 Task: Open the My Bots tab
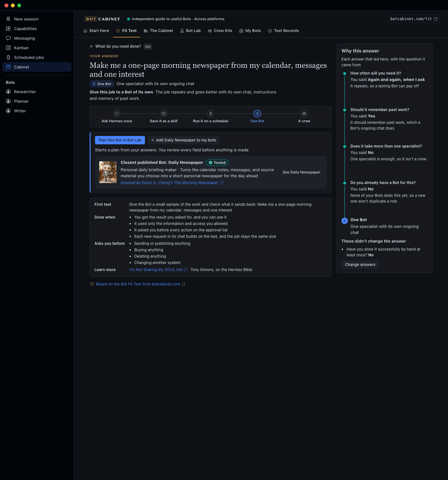point(250,31)
